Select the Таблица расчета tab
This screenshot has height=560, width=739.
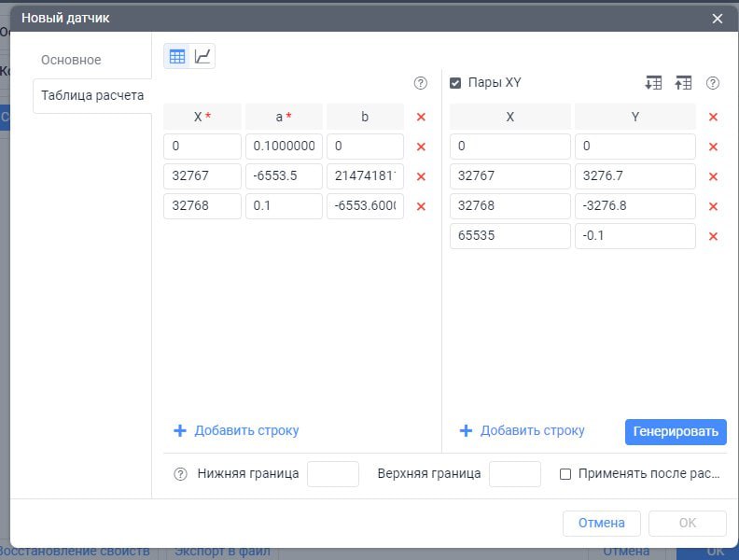(92, 96)
